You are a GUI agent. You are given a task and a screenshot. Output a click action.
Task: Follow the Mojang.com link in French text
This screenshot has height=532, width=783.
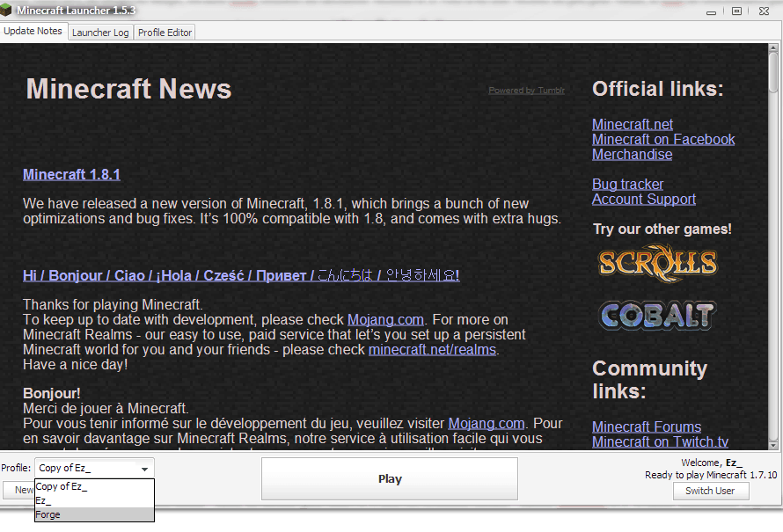click(x=487, y=423)
